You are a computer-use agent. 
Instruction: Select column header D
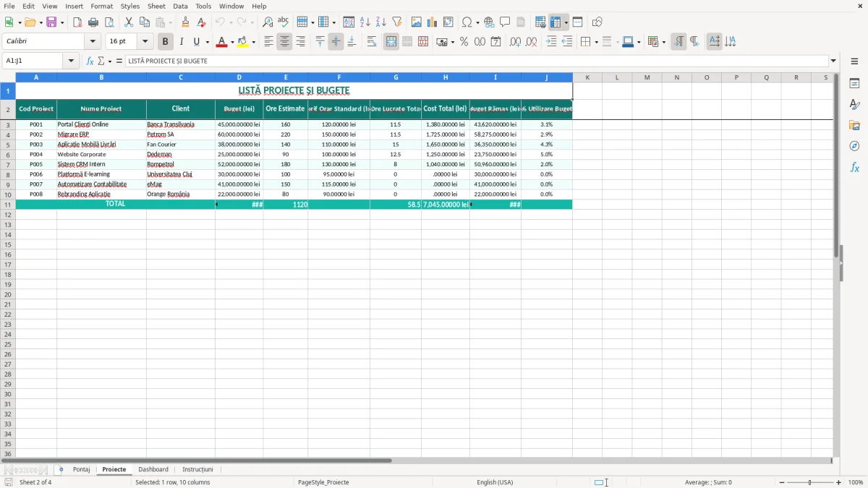[239, 77]
